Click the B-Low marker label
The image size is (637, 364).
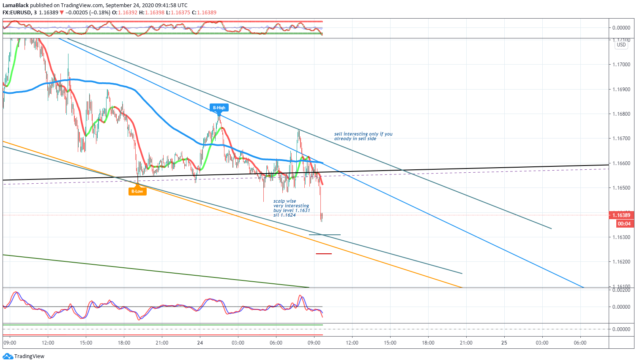tap(137, 191)
